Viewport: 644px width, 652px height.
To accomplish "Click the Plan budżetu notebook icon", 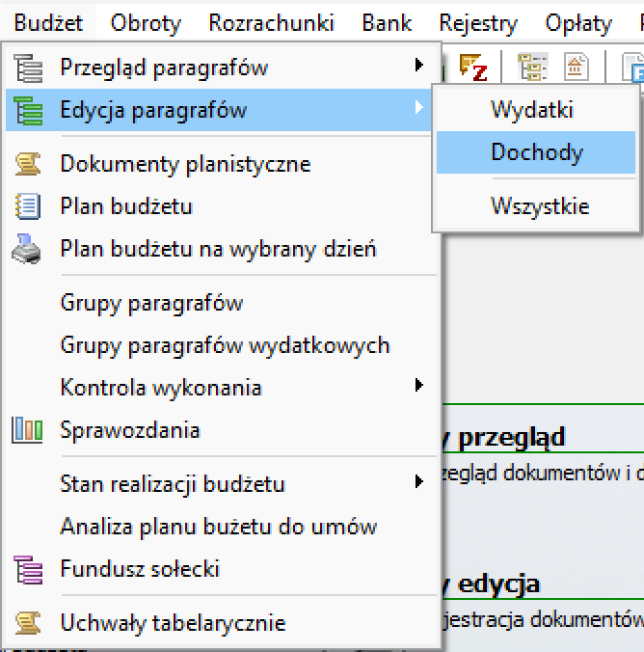I will click(28, 206).
